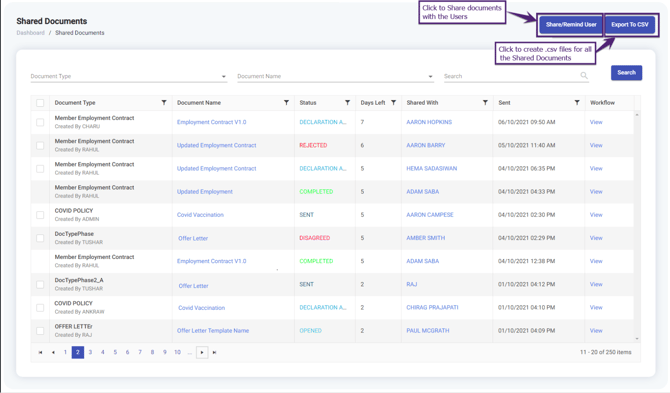
Task: Click the OPENED status text
Action: (311, 331)
